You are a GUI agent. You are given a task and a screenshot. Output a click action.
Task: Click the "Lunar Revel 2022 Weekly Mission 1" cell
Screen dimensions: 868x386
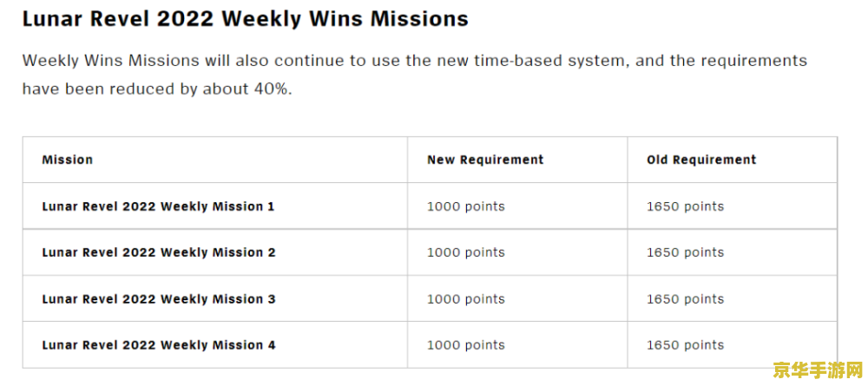158,206
